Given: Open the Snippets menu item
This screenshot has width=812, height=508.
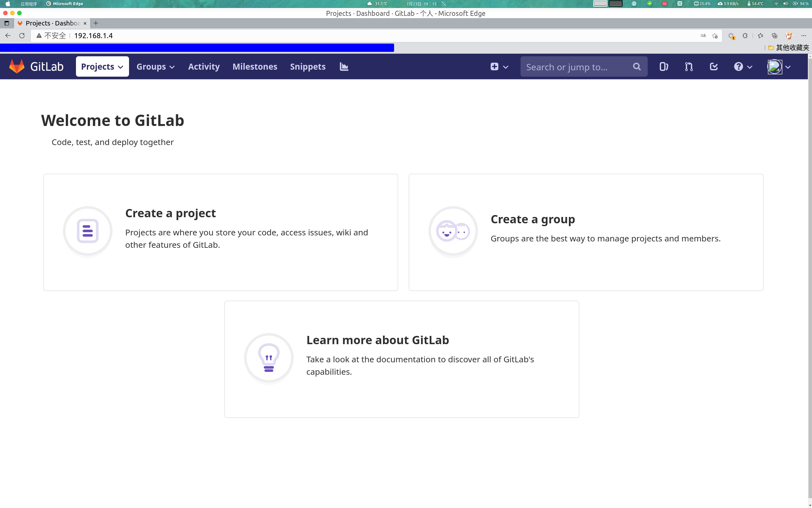Looking at the screenshot, I should [x=307, y=66].
